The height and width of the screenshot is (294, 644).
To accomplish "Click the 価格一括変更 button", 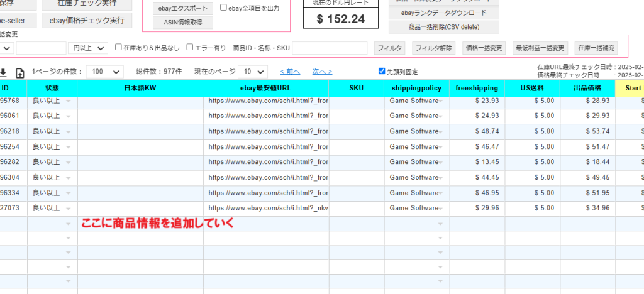I will pyautogui.click(x=484, y=48).
